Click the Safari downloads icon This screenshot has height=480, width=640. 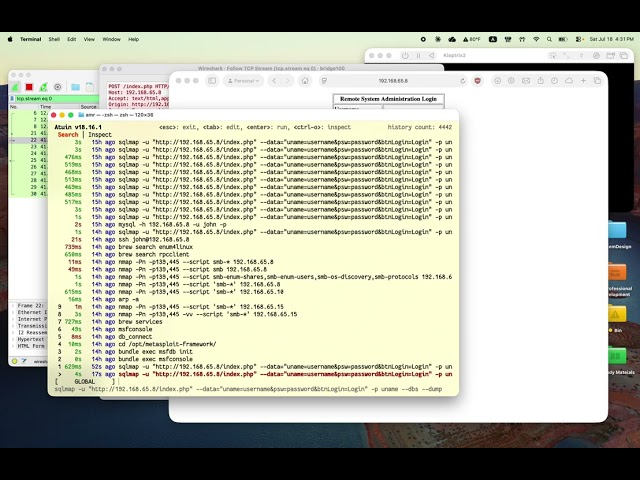point(498,81)
